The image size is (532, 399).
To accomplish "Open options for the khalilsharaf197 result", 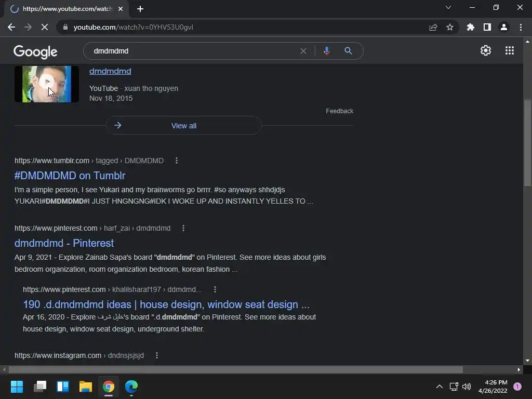I will (215, 289).
